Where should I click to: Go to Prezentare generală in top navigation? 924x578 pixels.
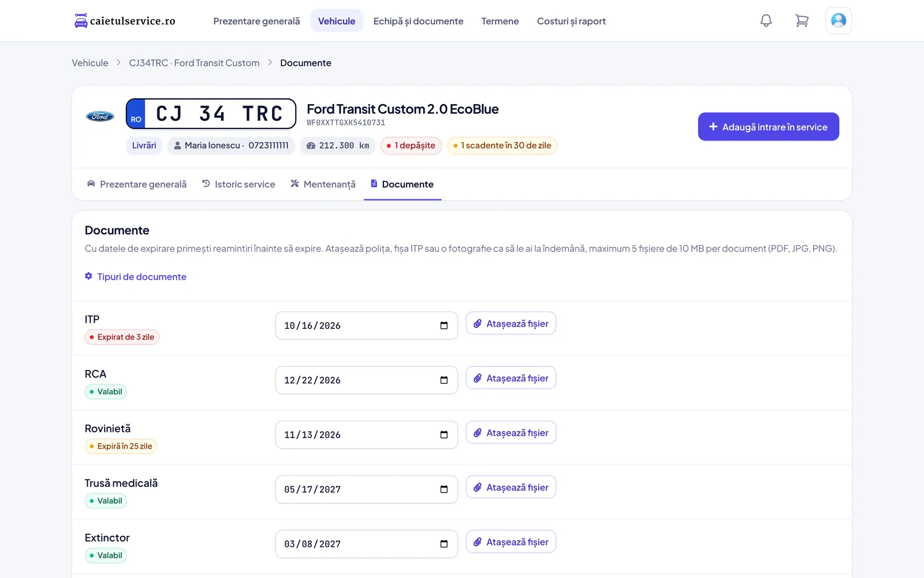(x=256, y=21)
